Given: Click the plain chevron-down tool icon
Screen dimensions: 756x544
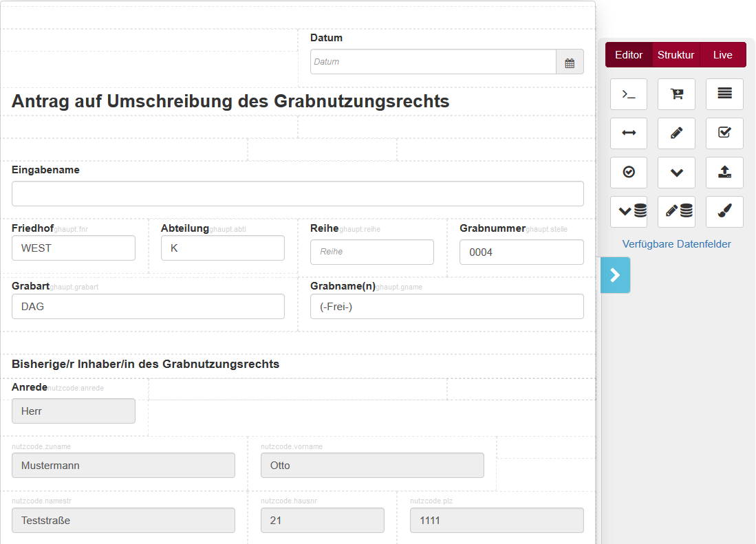Looking at the screenshot, I should tap(676, 173).
